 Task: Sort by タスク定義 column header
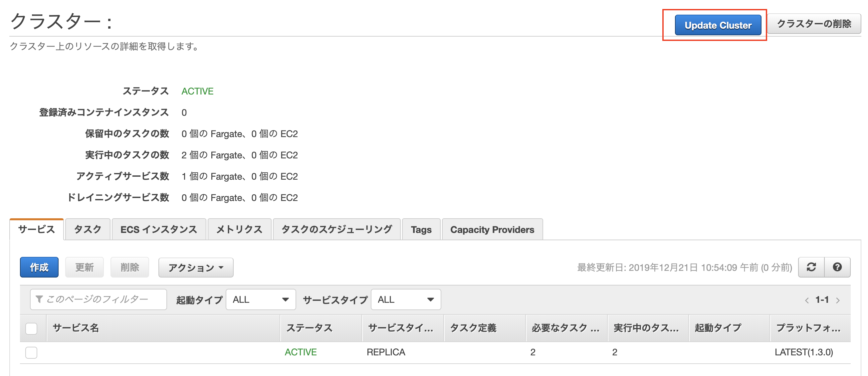tap(485, 328)
